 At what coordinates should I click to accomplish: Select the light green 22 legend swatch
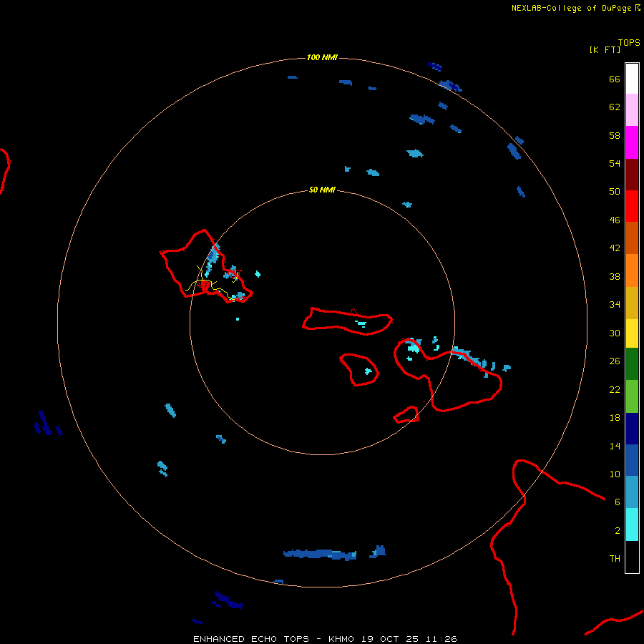point(632,396)
